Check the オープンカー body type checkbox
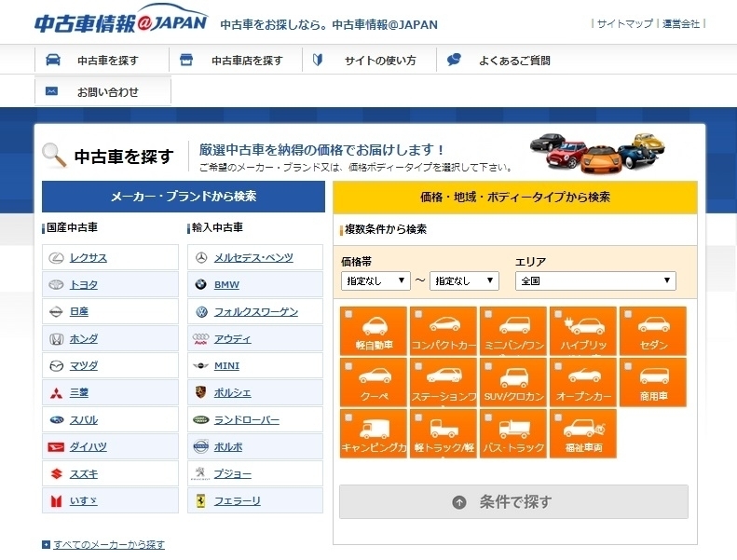 (x=558, y=366)
